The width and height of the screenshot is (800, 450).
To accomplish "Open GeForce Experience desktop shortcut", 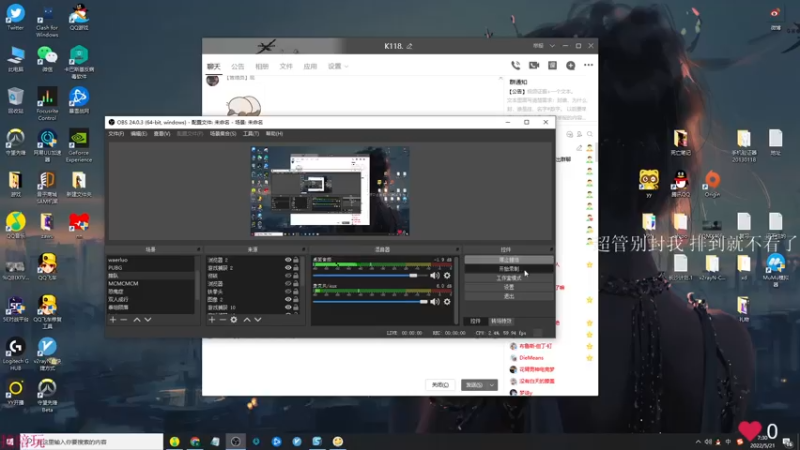I will click(79, 146).
